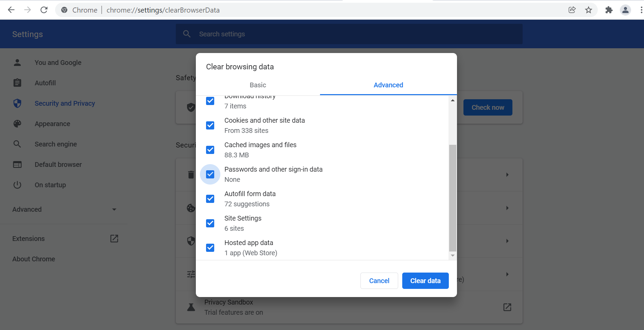Screen dimensions: 644x330
Task: Open the Extensions puzzle piece icon
Action: click(x=609, y=10)
